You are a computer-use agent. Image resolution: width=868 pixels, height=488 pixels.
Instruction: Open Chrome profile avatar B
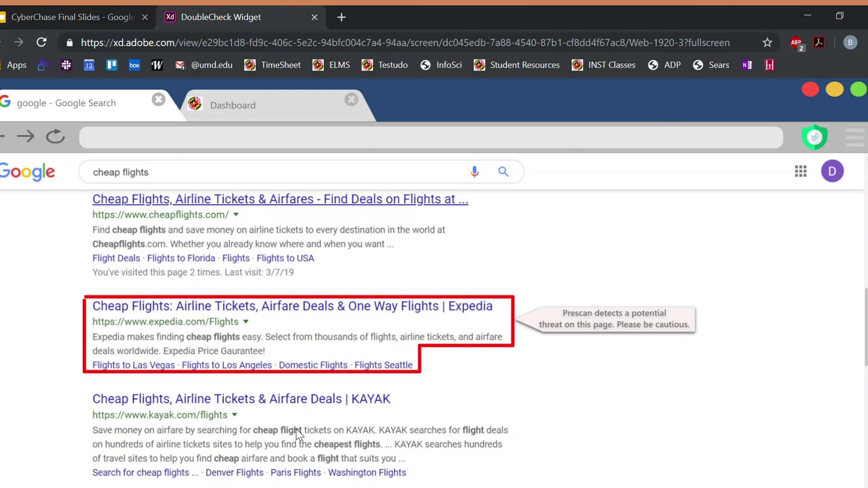850,42
